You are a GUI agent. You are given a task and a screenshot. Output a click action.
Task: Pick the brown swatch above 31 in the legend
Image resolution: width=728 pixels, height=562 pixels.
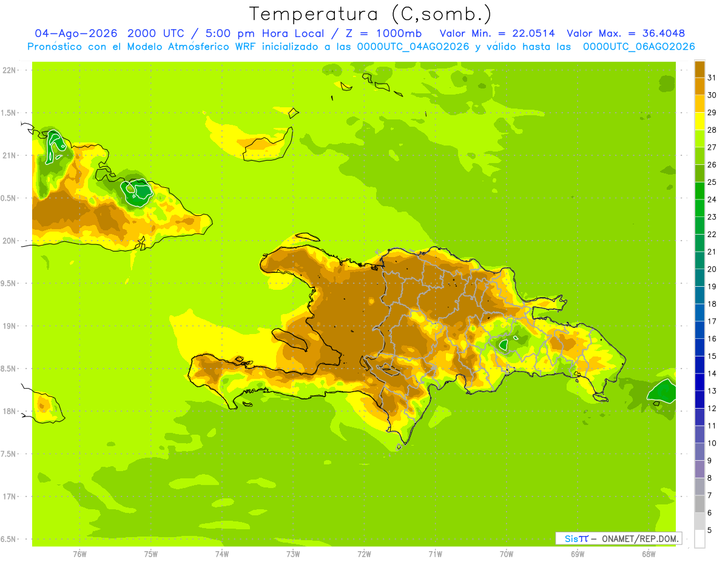pos(699,69)
